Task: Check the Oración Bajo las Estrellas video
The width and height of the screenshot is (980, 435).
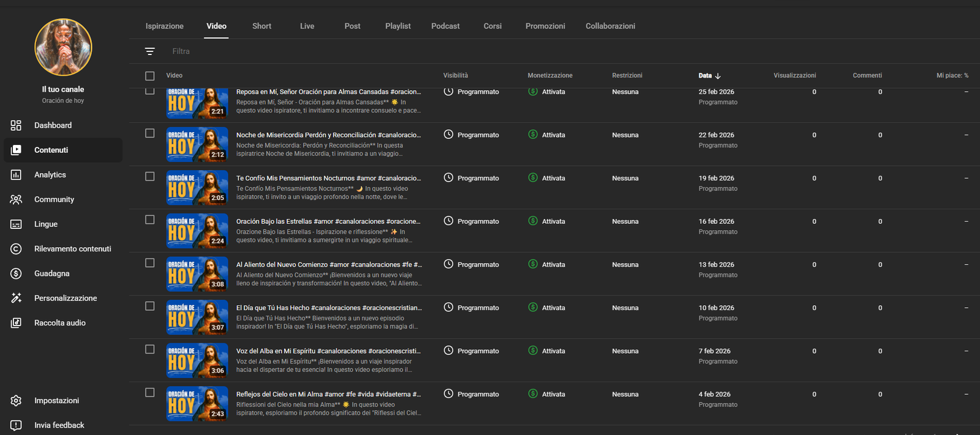Action: pos(149,220)
